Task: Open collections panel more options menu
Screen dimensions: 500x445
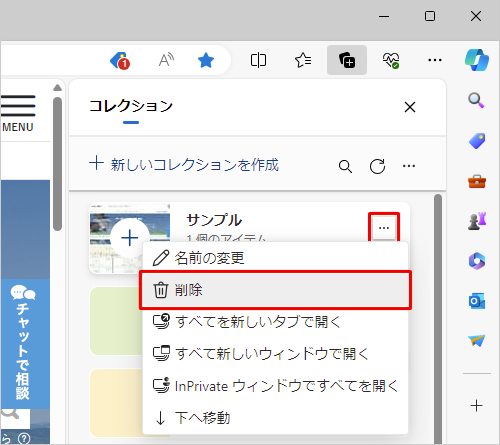Action: point(409,166)
